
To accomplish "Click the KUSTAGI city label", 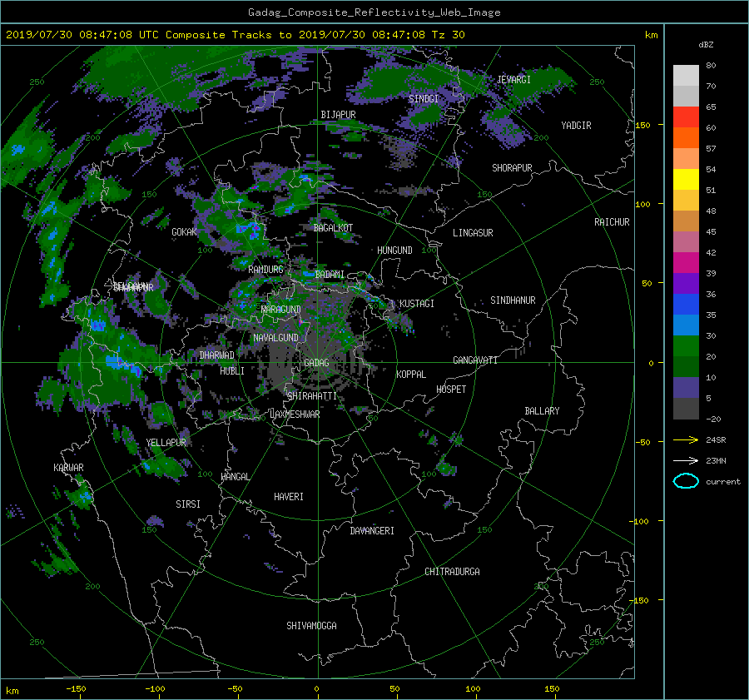I will point(417,304).
